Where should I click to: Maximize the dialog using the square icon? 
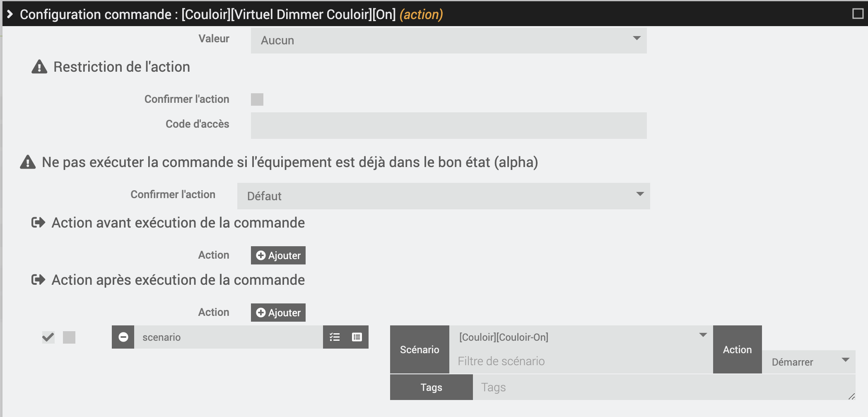[x=858, y=14]
